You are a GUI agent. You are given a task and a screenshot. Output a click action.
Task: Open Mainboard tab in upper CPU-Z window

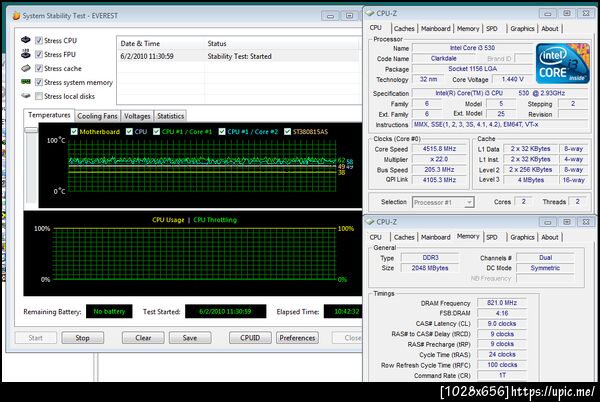435,29
